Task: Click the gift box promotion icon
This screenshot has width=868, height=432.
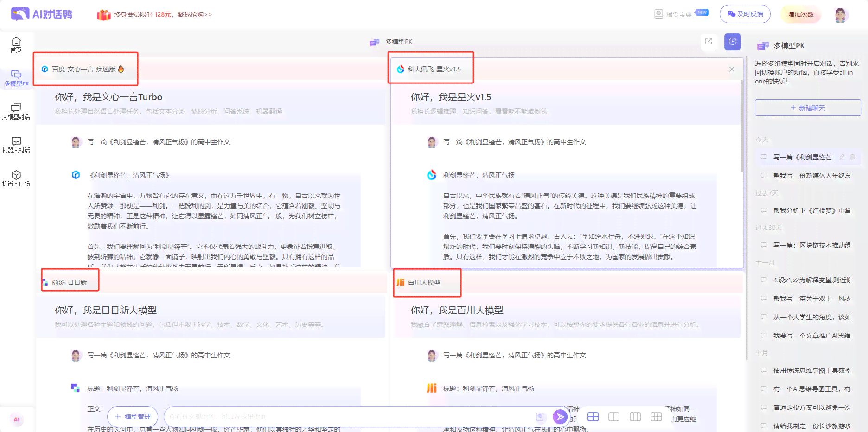Action: [x=103, y=15]
